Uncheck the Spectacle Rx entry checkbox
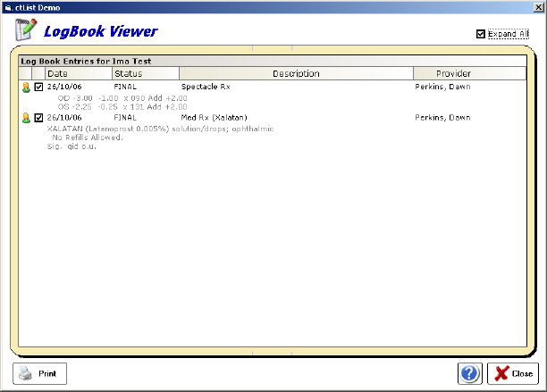Viewport: 547px width, 392px height. 38,87
